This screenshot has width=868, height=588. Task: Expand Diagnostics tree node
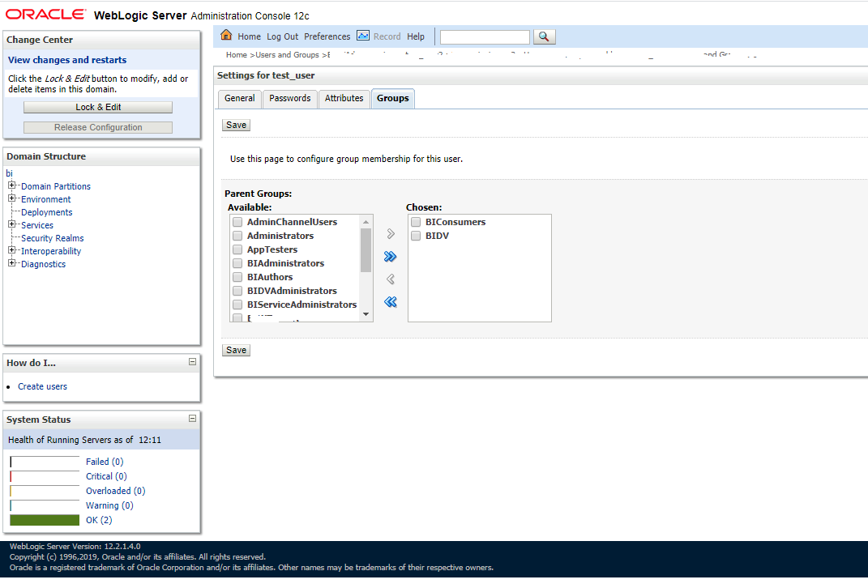coord(11,262)
